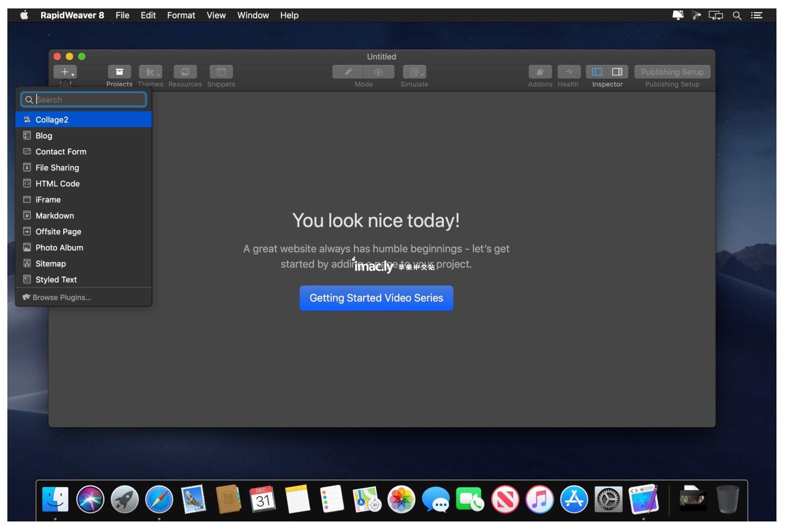Select the Collage2 page type

(84, 120)
